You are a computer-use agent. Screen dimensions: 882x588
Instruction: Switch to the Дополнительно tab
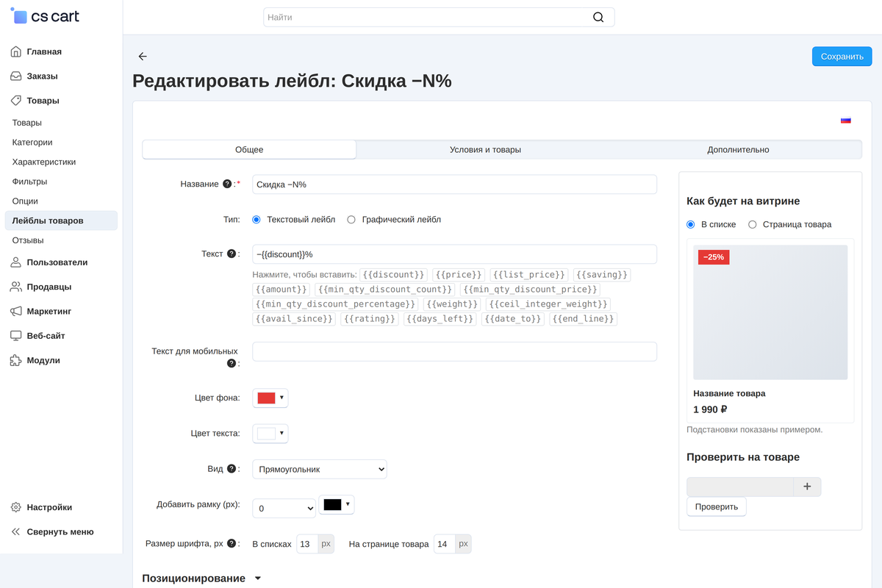pyautogui.click(x=738, y=149)
